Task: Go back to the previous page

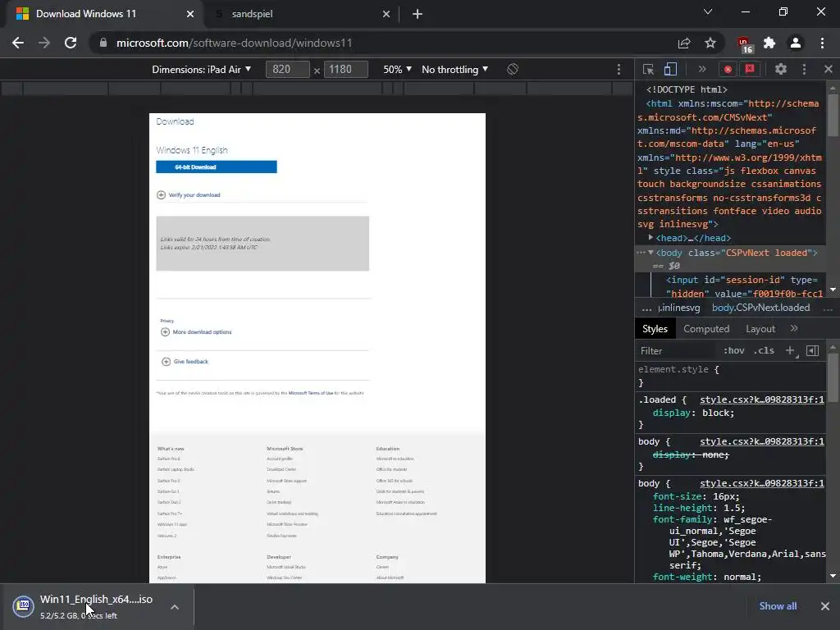Action: pos(18,43)
